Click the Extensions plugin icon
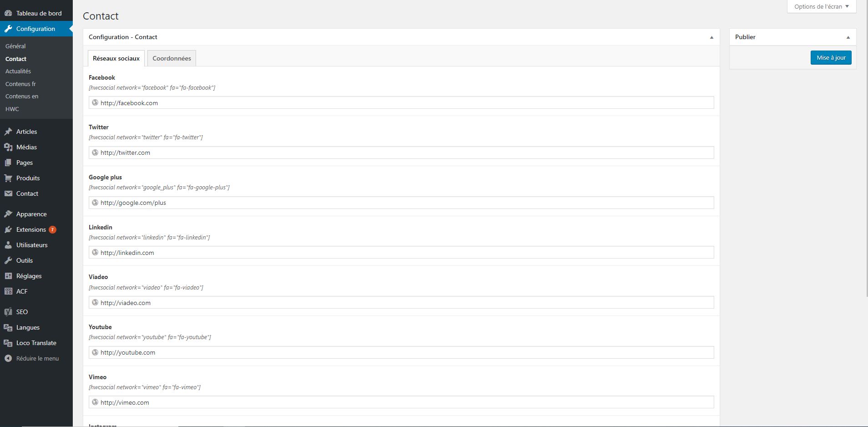This screenshot has height=427, width=868. (x=8, y=229)
